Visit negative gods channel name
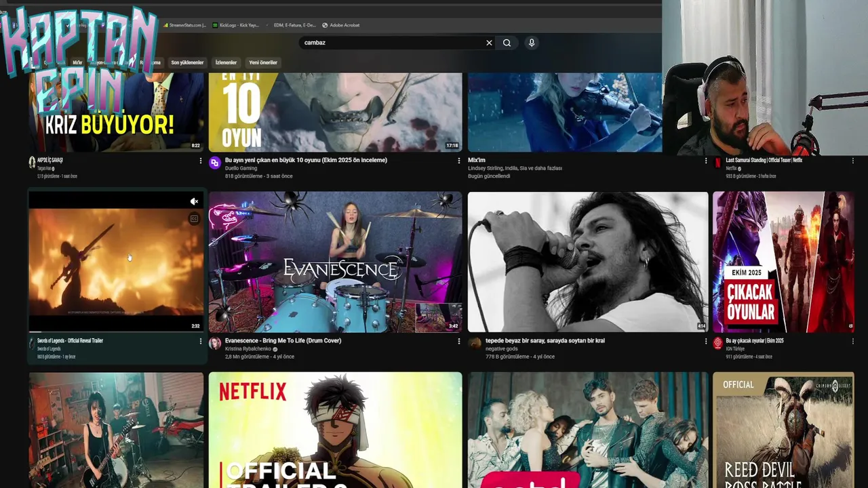This screenshot has width=868, height=488. (x=500, y=349)
